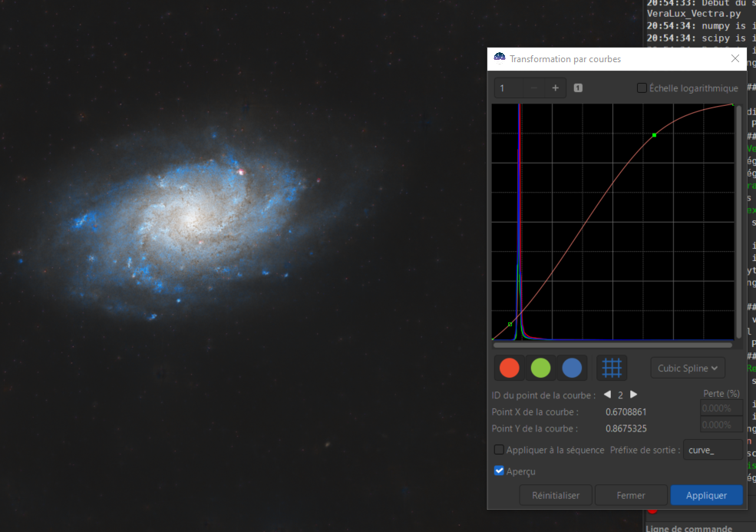Toggle the red channel circle button

tap(509, 368)
